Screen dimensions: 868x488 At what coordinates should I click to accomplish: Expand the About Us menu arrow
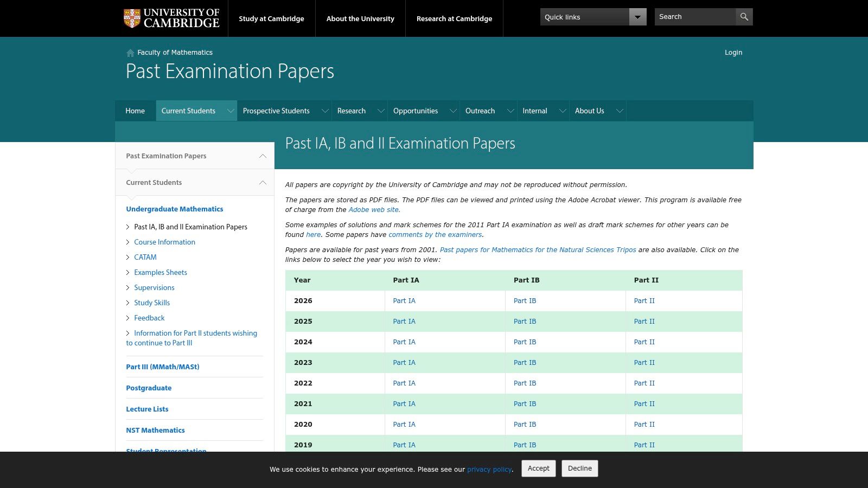pos(620,111)
